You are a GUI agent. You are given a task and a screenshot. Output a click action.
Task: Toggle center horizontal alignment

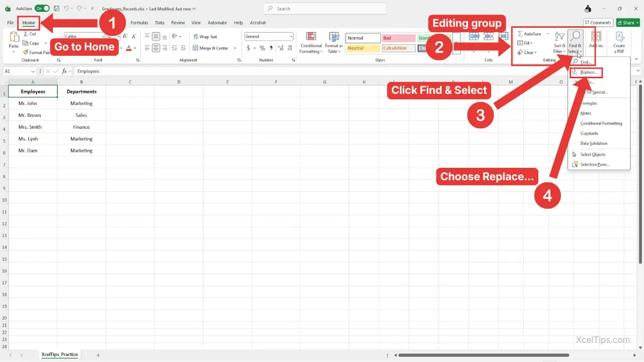point(156,48)
